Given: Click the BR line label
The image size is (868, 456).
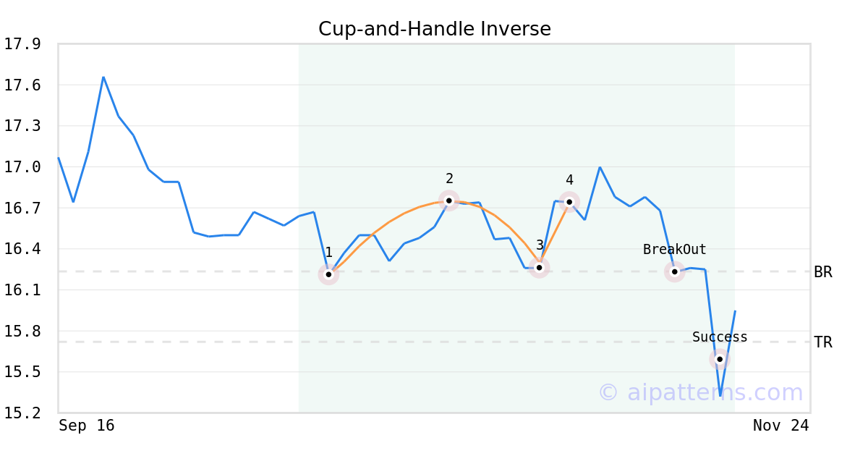Looking at the screenshot, I should tap(823, 272).
